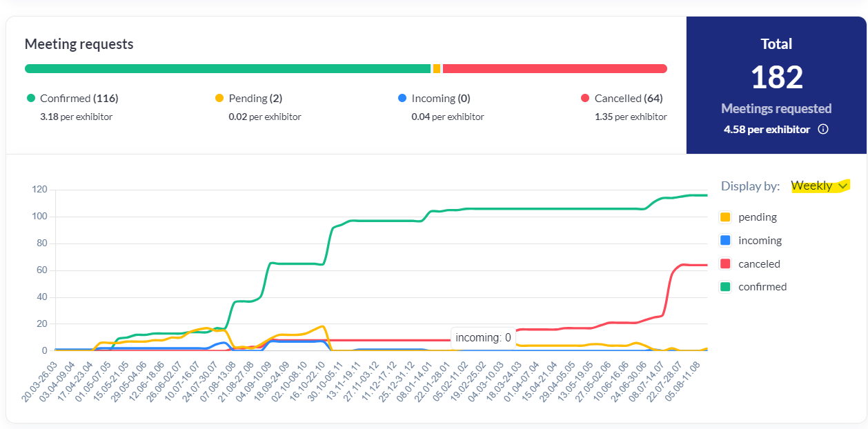Click the 'incoming: 0' chart tooltip
Image resolution: width=868 pixels, height=429 pixels.
(482, 338)
